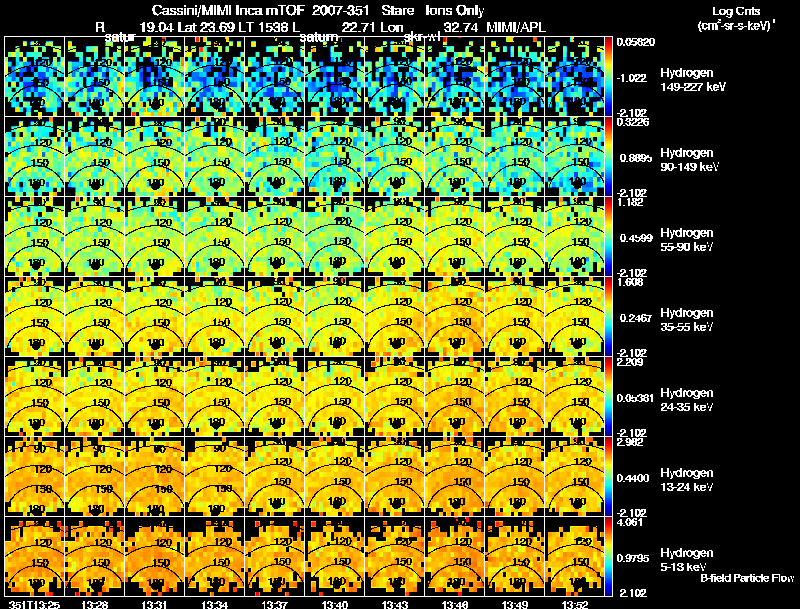Open the 13-24 keV image panel at 13:31

point(155,476)
